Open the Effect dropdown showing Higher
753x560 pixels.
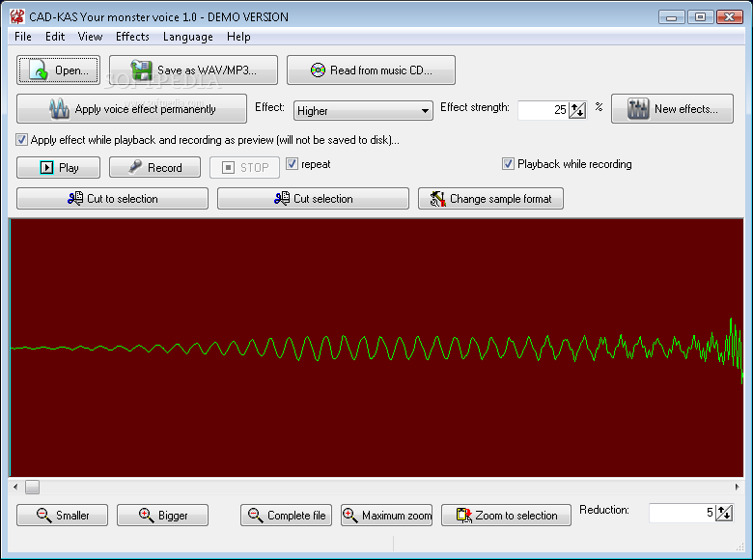363,110
